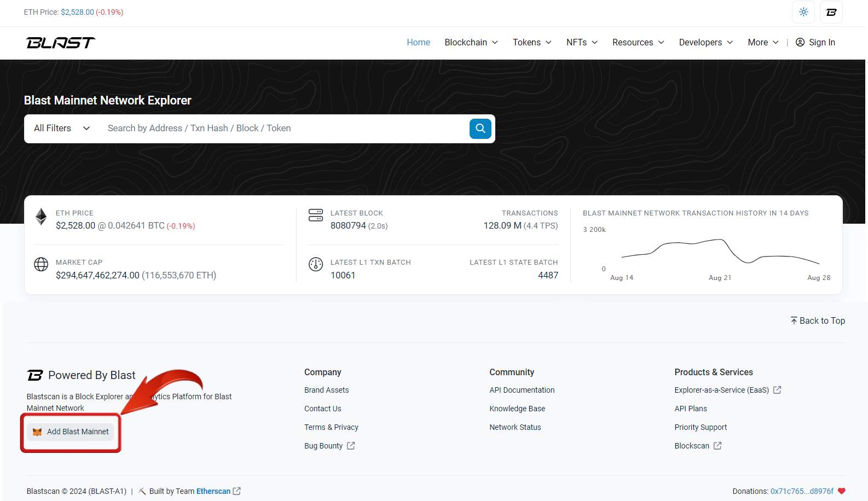
Task: Click the Ethereum diamond icon beside ETH Price
Action: [41, 217]
